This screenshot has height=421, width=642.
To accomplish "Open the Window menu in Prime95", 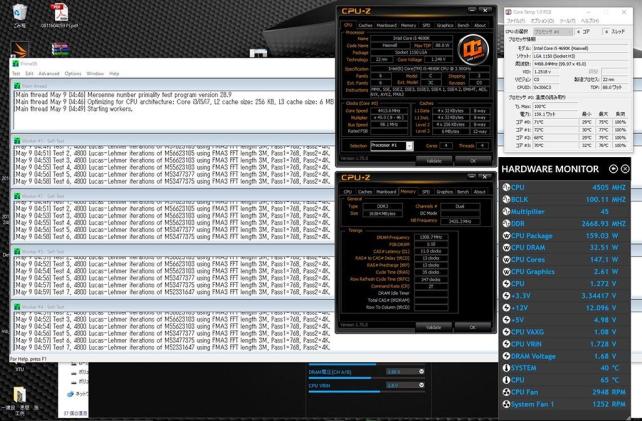I will (x=95, y=74).
